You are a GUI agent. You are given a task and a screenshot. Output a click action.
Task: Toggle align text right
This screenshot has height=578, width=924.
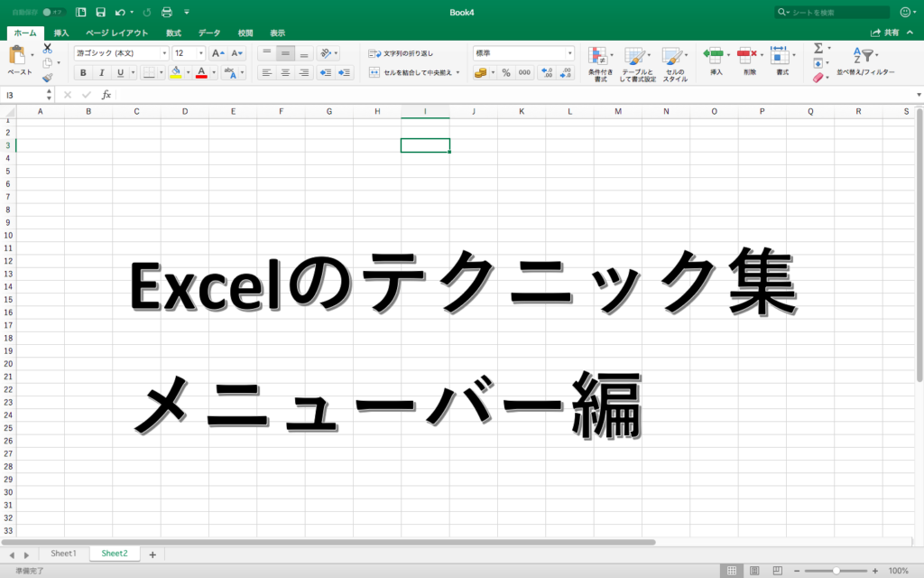(304, 72)
